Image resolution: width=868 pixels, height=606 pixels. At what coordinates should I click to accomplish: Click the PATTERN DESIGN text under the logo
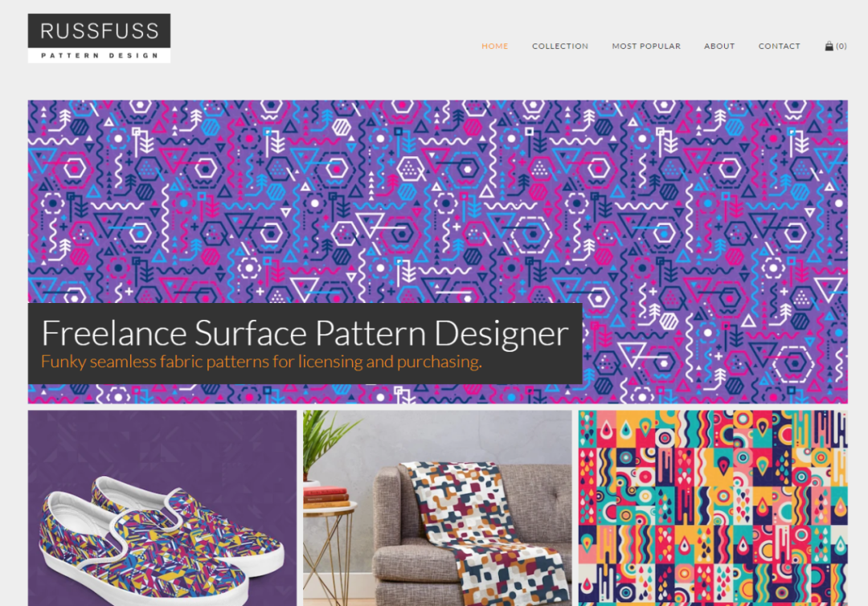pyautogui.click(x=100, y=55)
